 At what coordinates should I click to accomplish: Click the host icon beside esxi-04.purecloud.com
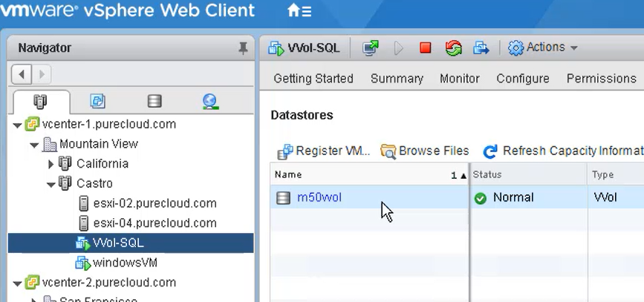[83, 223]
